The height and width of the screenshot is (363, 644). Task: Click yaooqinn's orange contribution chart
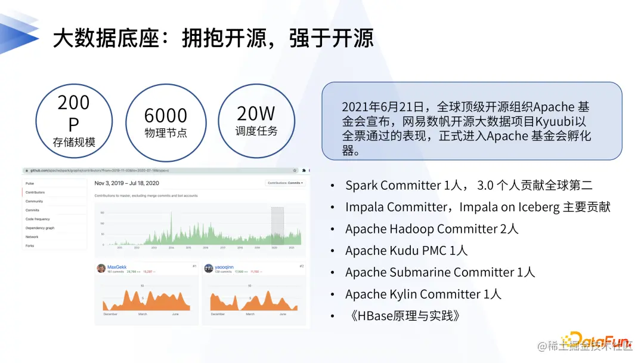click(254, 300)
